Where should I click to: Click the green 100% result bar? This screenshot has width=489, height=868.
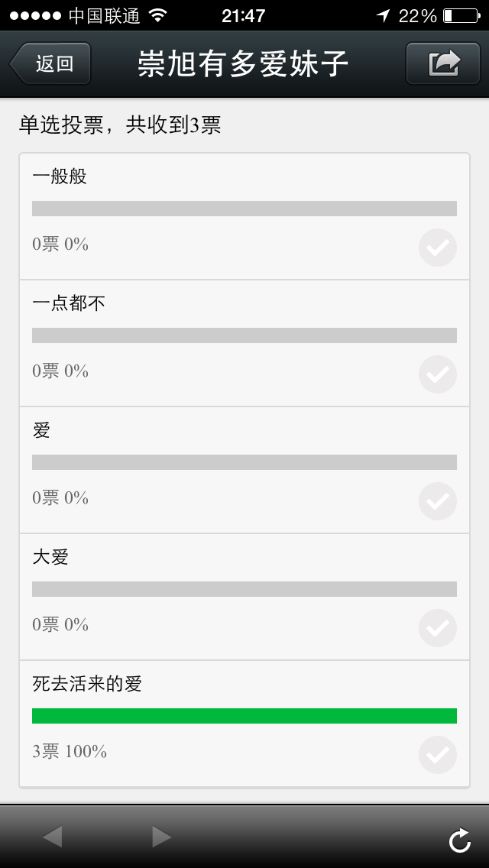pyautogui.click(x=244, y=716)
